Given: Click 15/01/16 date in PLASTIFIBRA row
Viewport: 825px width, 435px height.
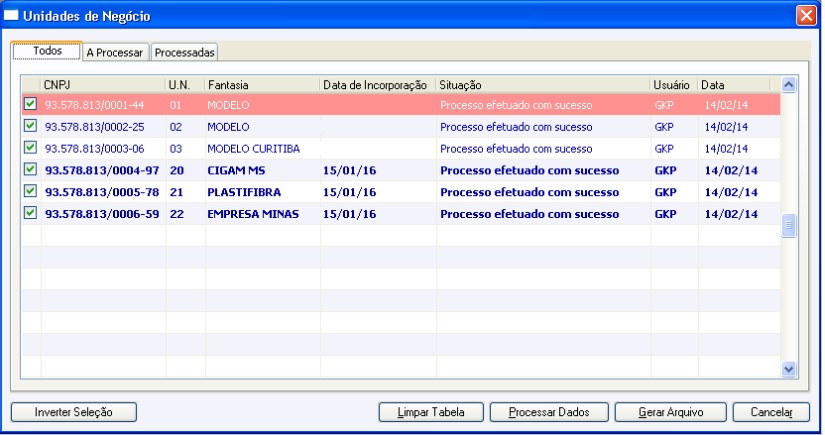Looking at the screenshot, I should pos(349,192).
